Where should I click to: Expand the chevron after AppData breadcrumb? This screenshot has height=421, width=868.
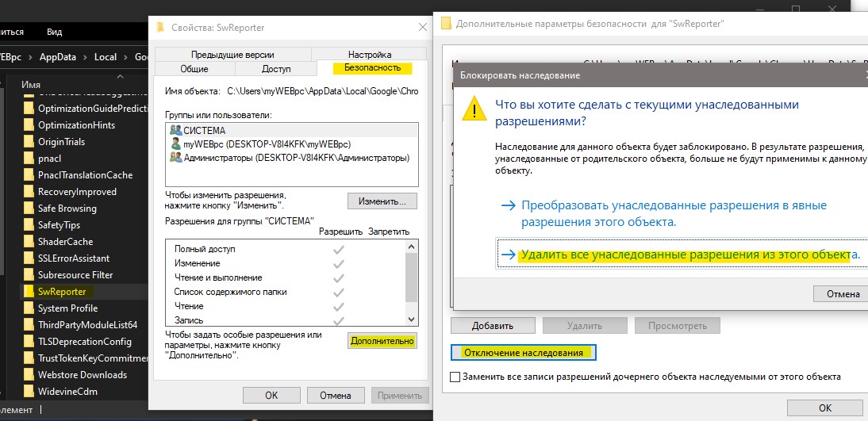85,56
